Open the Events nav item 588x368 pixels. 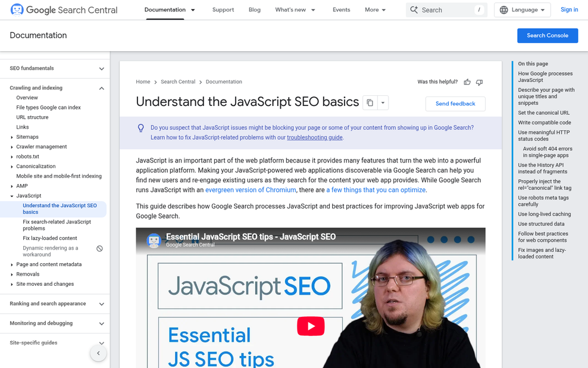coord(341,10)
